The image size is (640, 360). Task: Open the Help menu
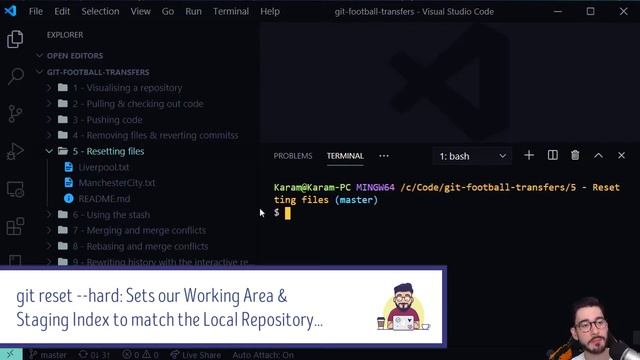click(x=270, y=11)
